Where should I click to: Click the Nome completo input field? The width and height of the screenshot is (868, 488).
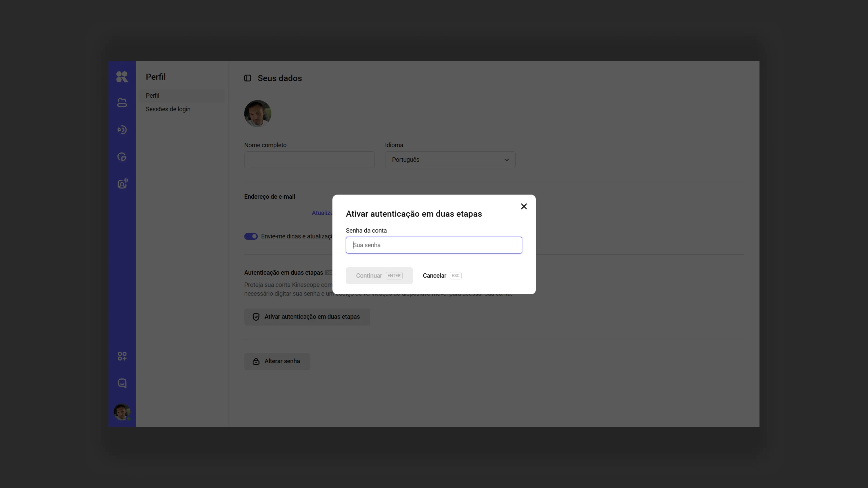click(x=309, y=160)
